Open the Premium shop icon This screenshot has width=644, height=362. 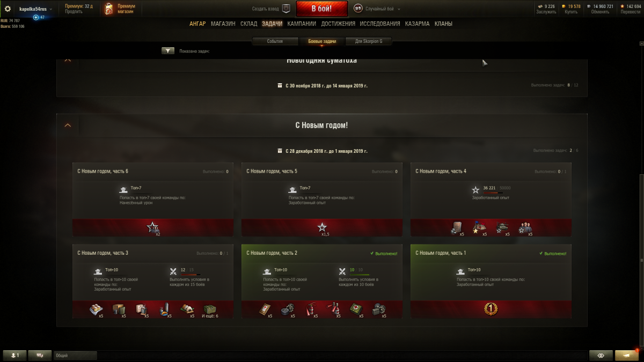[x=109, y=9]
